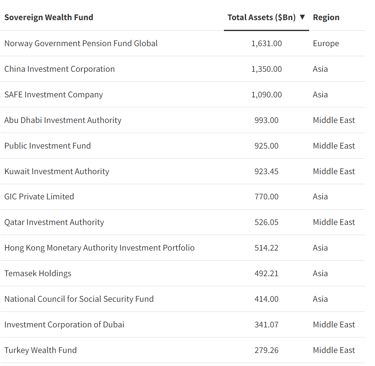The width and height of the screenshot is (375, 366).
Task: Click Public Investment Fund name
Action: (x=47, y=146)
